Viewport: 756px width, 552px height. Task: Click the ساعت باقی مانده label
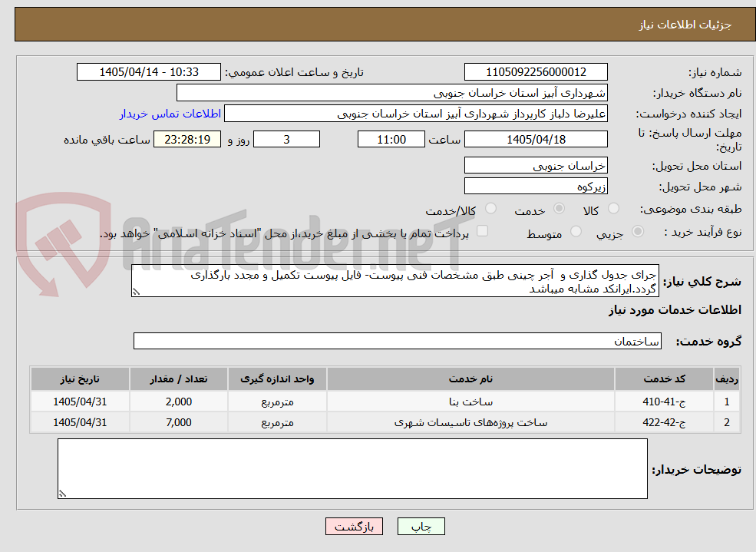click(x=107, y=139)
